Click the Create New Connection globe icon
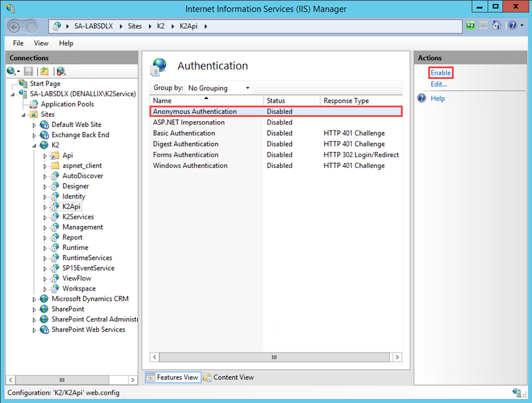 click(11, 71)
